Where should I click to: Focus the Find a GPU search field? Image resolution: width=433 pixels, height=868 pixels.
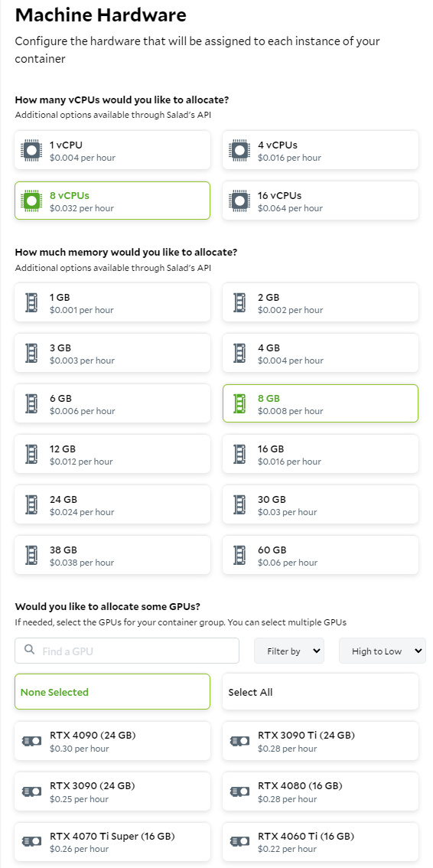click(x=127, y=651)
